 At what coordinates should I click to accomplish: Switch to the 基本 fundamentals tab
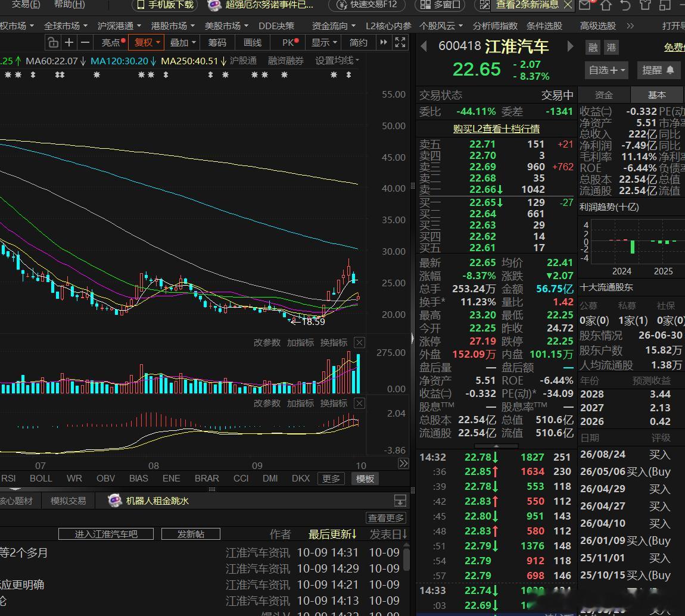coord(656,95)
